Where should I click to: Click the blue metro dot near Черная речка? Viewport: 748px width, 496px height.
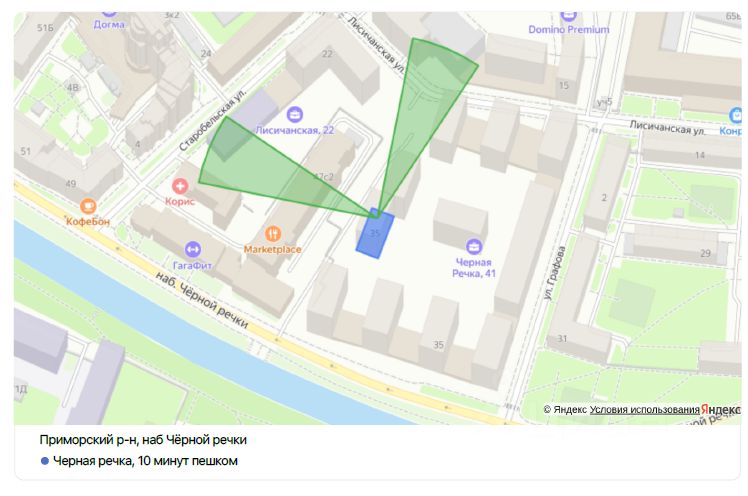click(45, 461)
